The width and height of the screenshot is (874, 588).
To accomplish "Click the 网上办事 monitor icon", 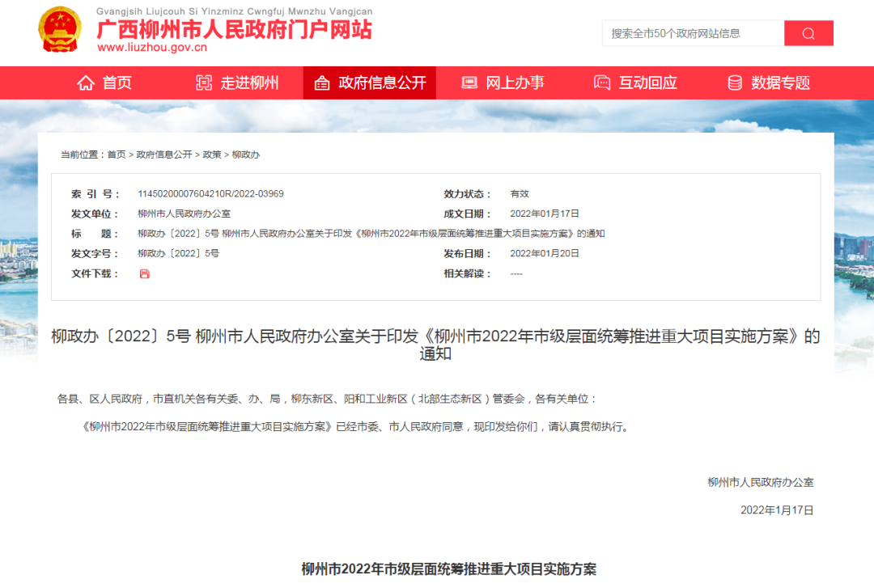I will point(469,82).
